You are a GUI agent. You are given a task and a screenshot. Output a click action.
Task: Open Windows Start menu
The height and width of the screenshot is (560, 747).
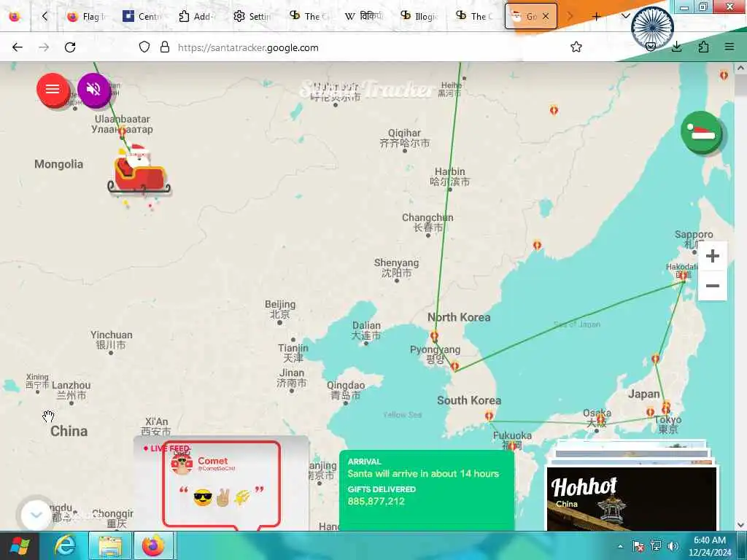[x=19, y=545]
